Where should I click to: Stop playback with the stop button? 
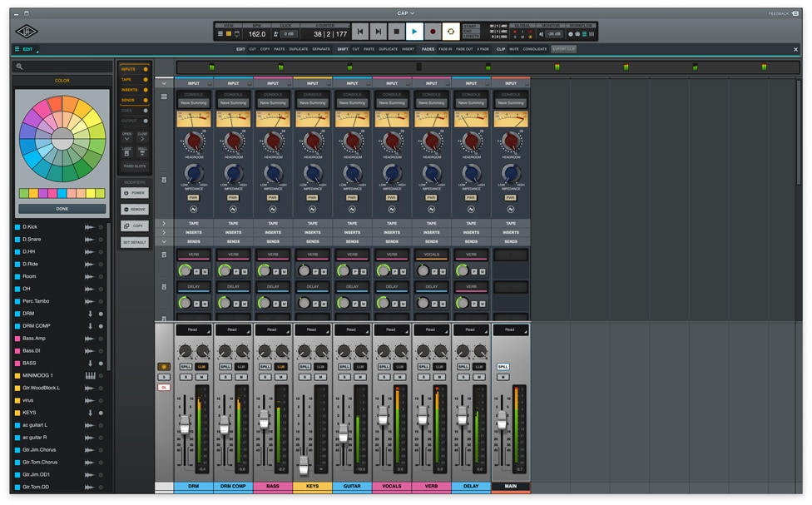coord(396,32)
